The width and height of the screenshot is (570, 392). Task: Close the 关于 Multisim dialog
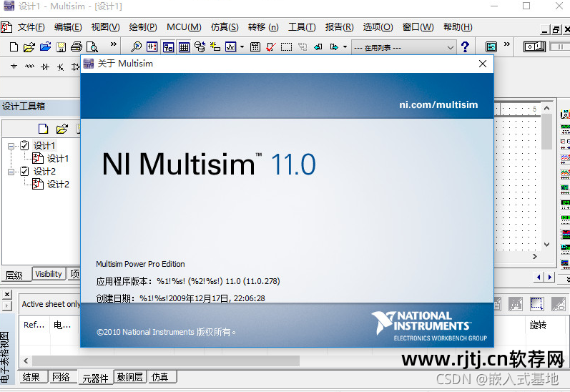pos(483,64)
